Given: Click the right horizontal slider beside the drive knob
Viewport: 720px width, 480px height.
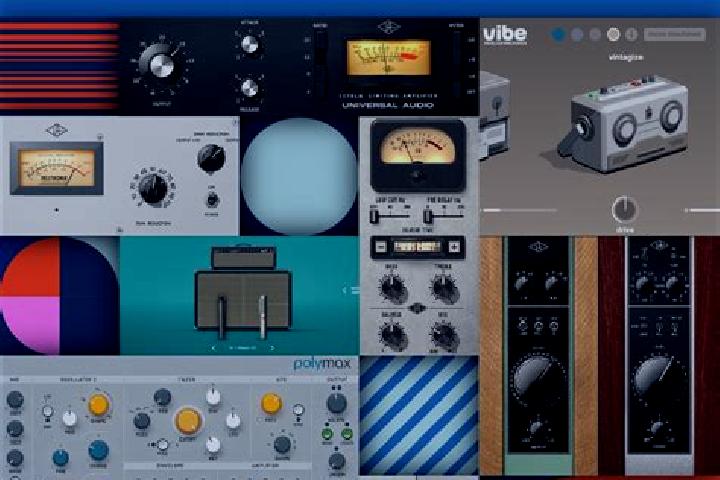Looking at the screenshot, I should 702,210.
